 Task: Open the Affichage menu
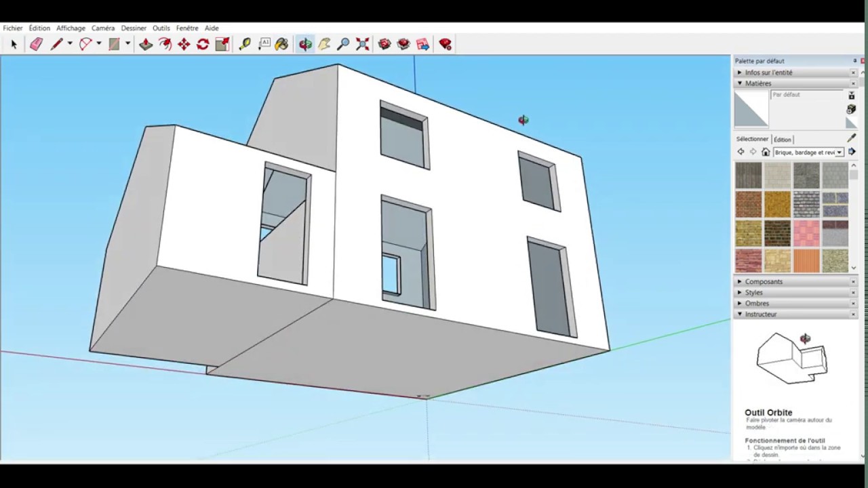71,28
